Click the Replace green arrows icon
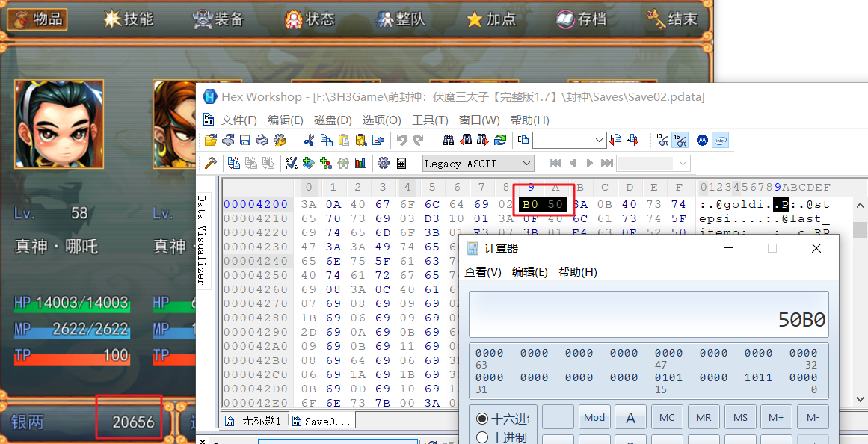Screen dimensions: 868x444 pyautogui.click(x=500, y=140)
